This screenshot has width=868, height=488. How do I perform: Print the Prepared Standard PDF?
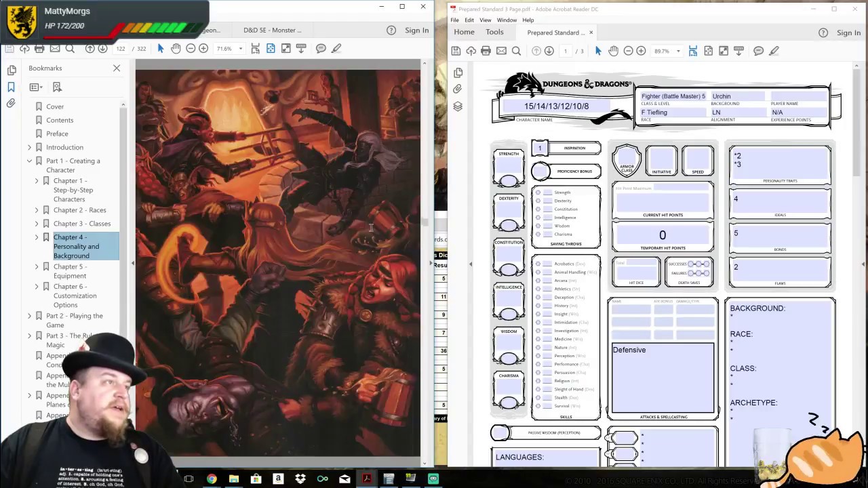pos(486,51)
